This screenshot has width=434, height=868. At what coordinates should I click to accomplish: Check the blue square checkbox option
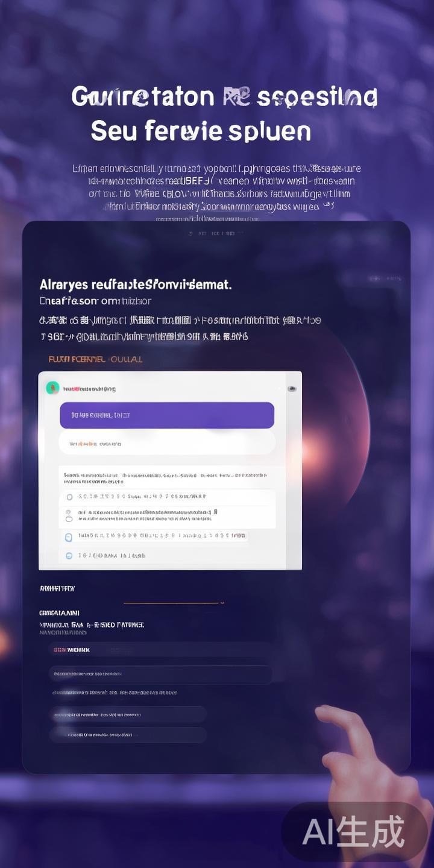[x=68, y=536]
